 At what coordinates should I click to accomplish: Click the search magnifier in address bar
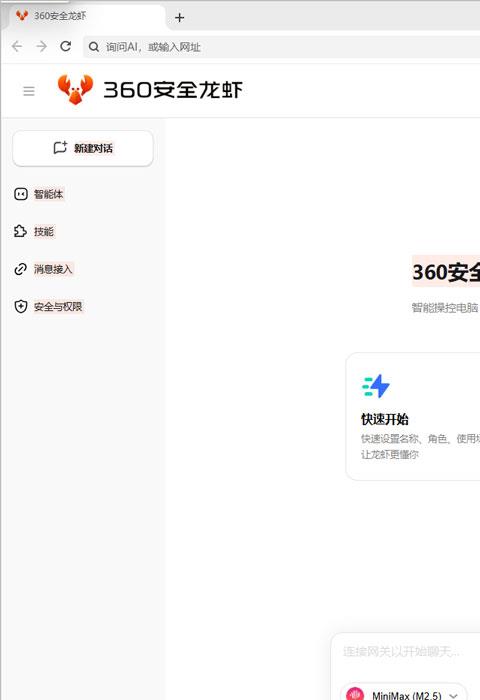tap(94, 46)
